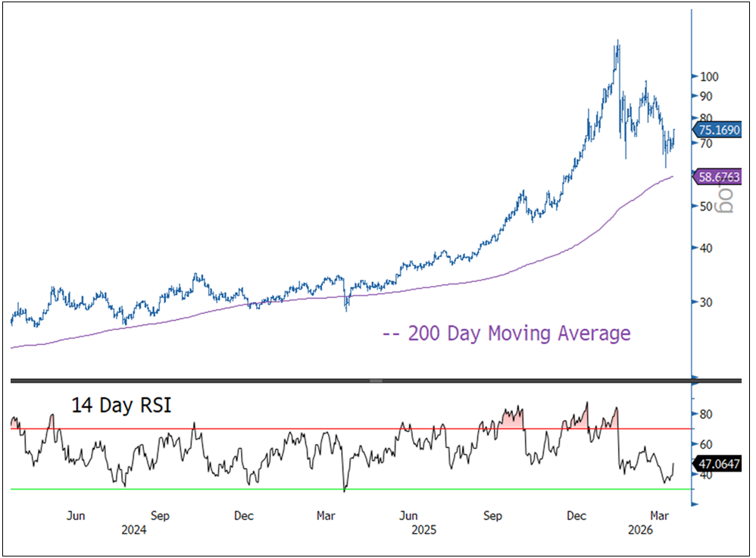Click the 80 label on RSI axis
The height and width of the screenshot is (558, 756).
(706, 415)
